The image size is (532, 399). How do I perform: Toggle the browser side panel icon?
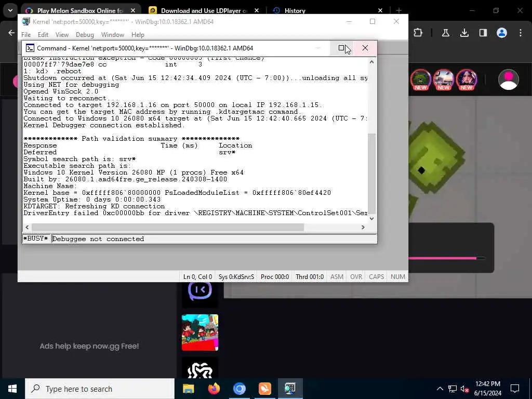(483, 33)
